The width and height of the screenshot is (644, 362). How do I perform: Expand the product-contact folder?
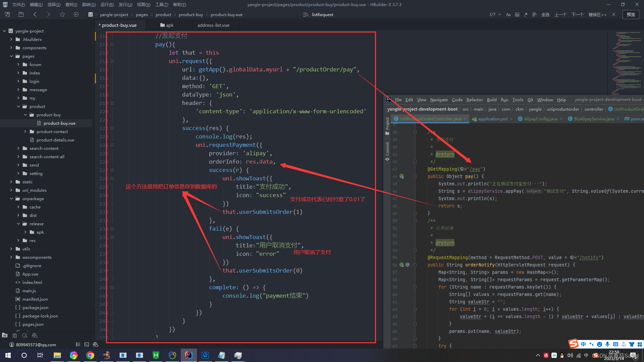[x=25, y=131]
